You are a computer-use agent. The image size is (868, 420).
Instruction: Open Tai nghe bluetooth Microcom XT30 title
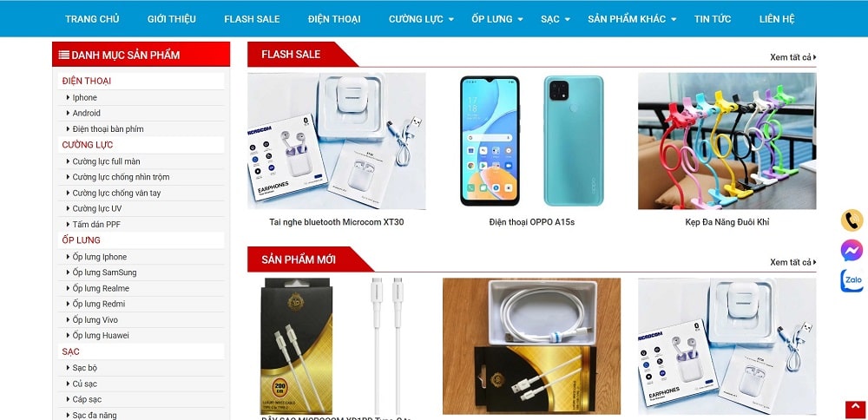pyautogui.click(x=337, y=222)
